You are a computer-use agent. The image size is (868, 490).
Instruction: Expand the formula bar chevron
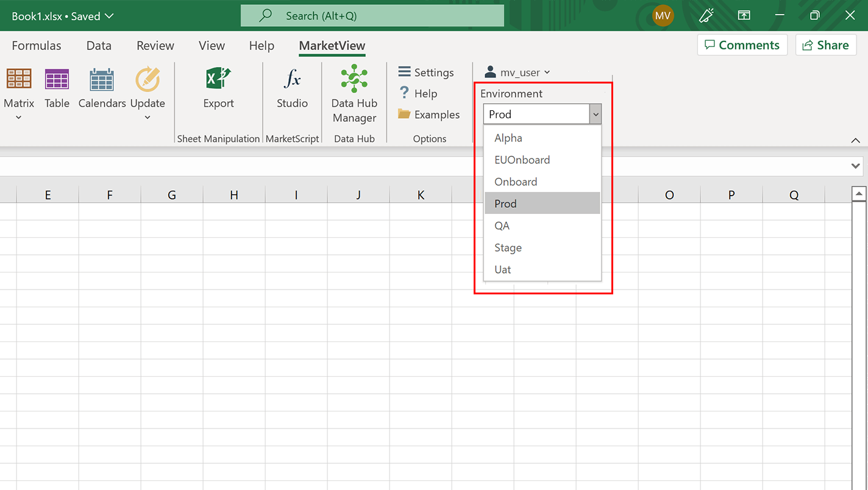(x=857, y=166)
